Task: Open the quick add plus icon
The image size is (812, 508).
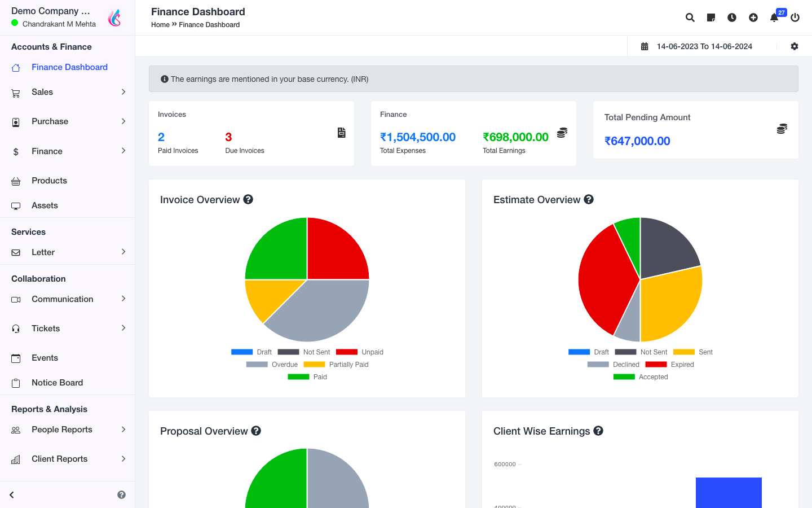Action: (x=753, y=17)
